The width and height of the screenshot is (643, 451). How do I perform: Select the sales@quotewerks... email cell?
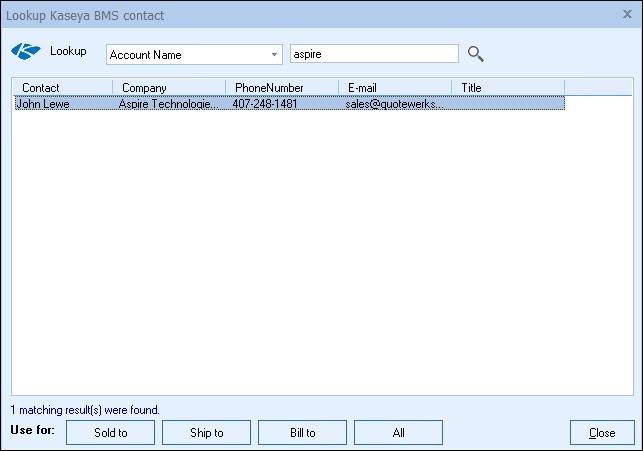[x=394, y=104]
